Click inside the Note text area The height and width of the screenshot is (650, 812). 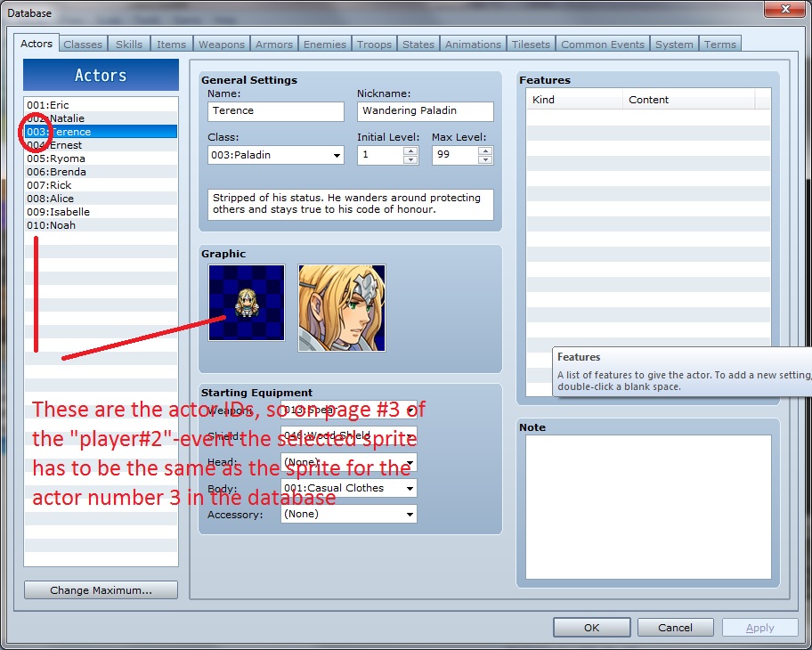coord(647,506)
